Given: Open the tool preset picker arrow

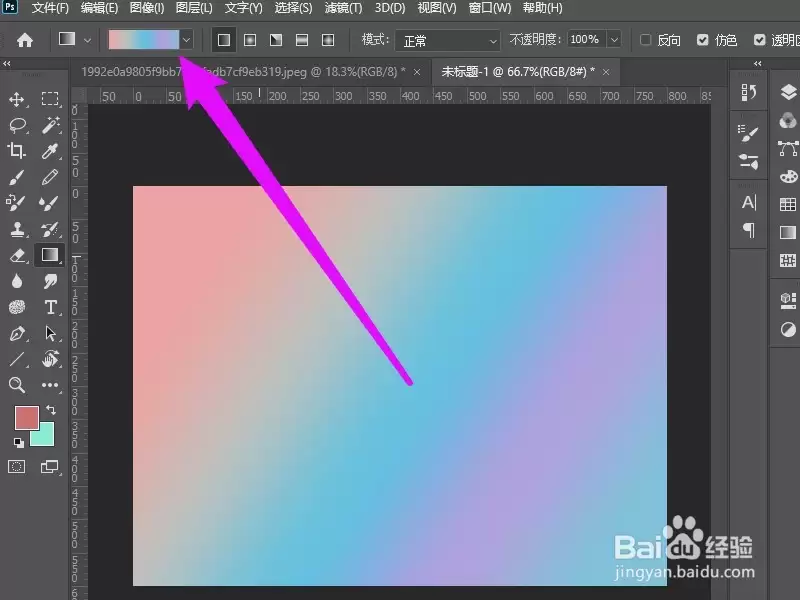Looking at the screenshot, I should tap(87, 40).
